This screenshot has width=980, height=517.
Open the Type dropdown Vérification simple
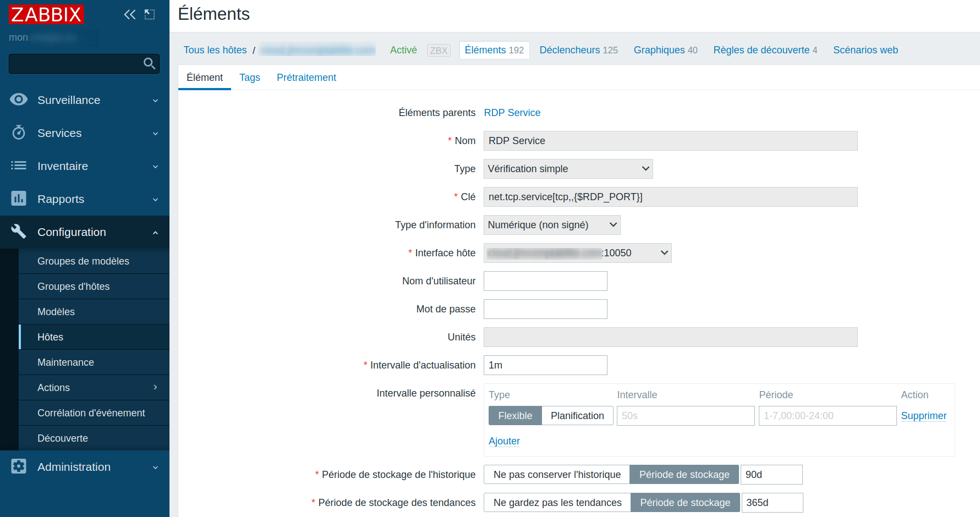click(568, 169)
